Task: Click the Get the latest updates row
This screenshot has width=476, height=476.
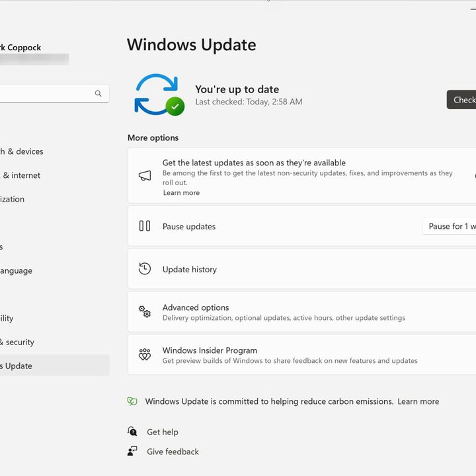Action: click(302, 175)
